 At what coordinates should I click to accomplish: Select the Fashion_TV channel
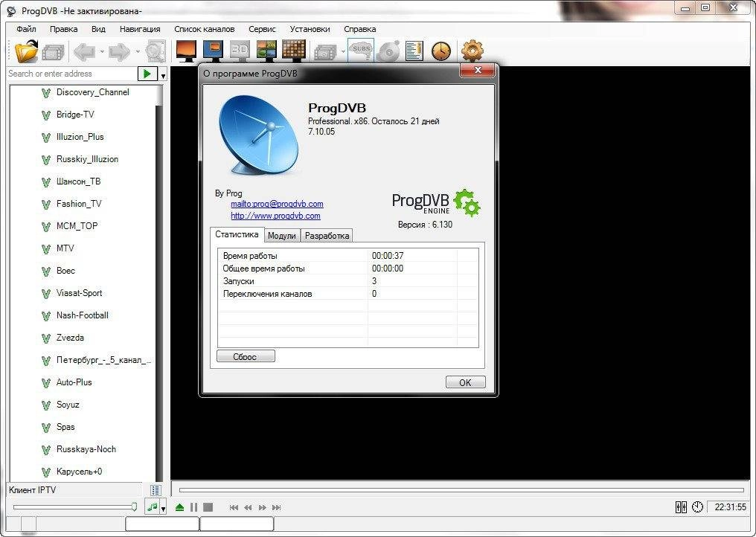pyautogui.click(x=79, y=204)
